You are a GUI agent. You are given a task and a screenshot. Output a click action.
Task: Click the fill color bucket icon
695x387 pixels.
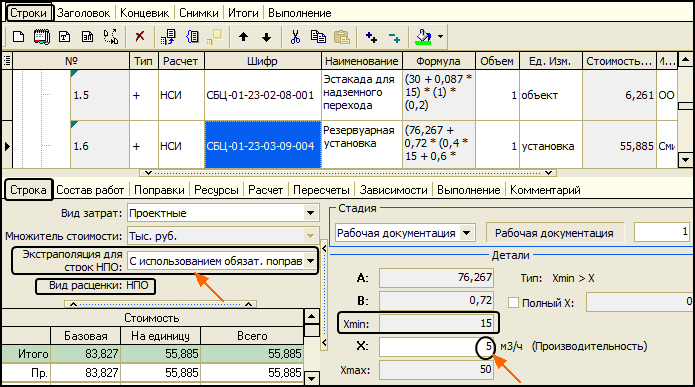pos(423,37)
